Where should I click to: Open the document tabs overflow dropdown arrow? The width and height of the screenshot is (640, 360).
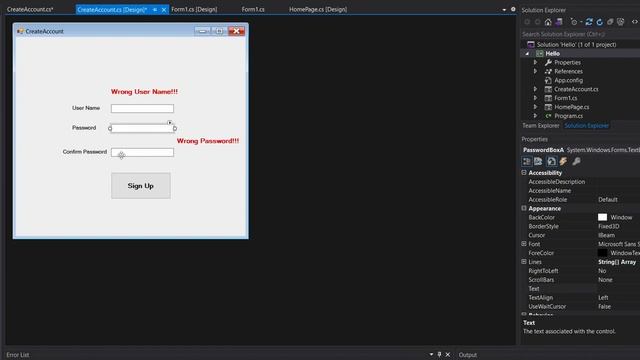click(x=504, y=10)
